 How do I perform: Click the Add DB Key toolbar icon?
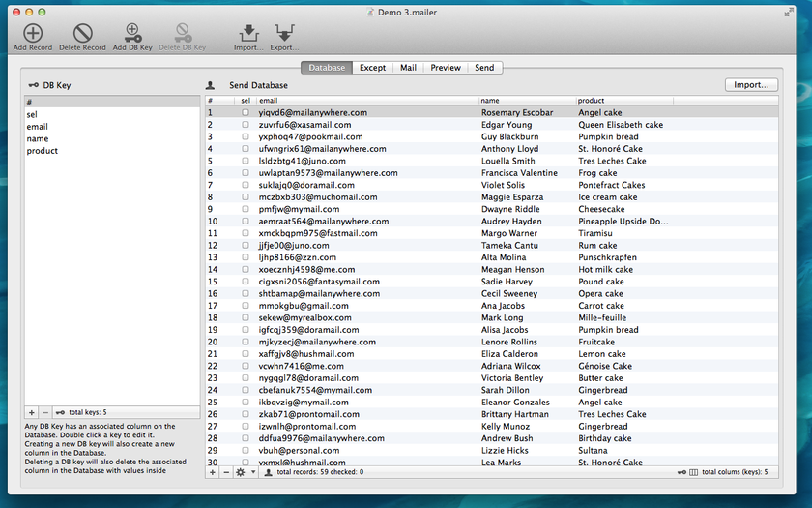[x=132, y=35]
